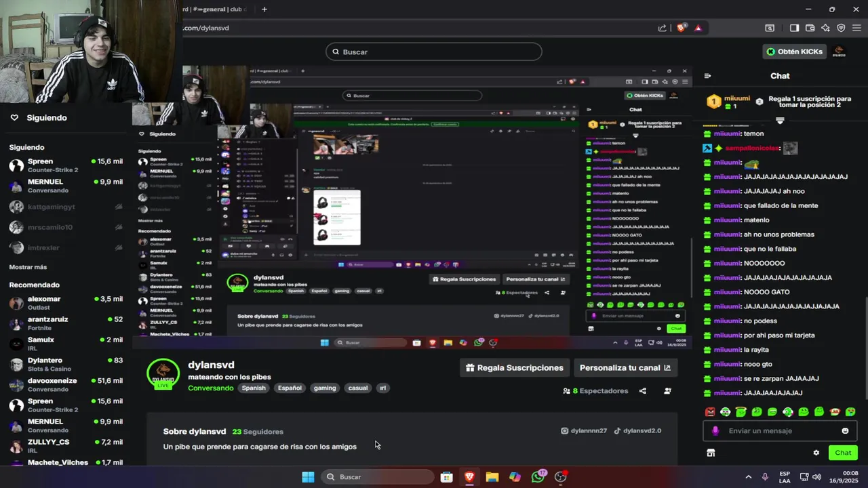
Task: Open the Leo AI sparkle icon
Action: coord(825,28)
